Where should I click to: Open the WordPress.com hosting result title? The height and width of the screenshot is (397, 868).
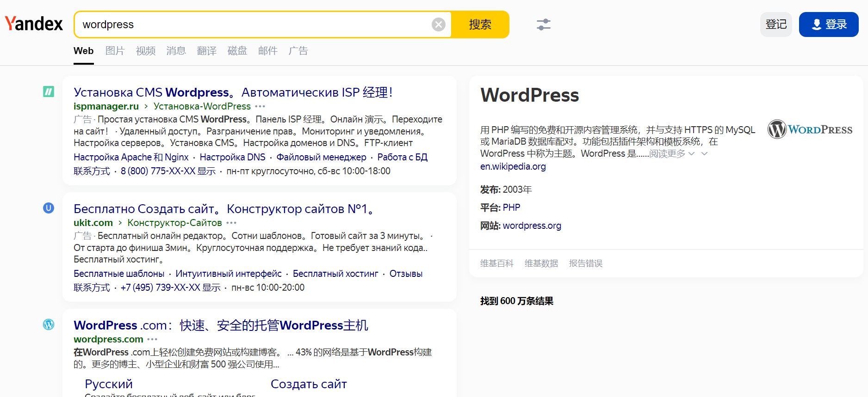[x=221, y=325]
